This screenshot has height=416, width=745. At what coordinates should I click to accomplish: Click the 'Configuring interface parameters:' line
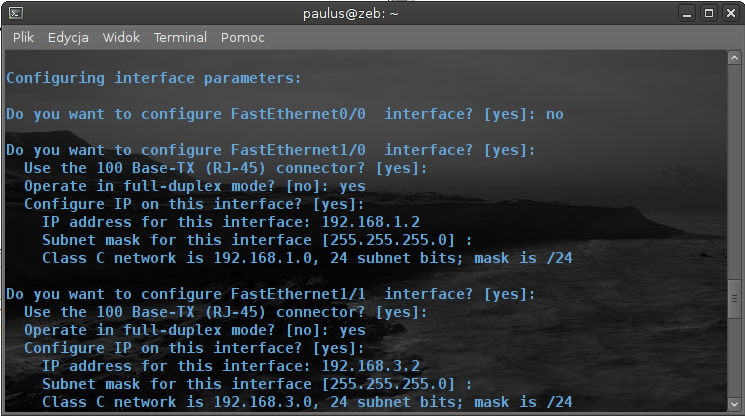(153, 78)
